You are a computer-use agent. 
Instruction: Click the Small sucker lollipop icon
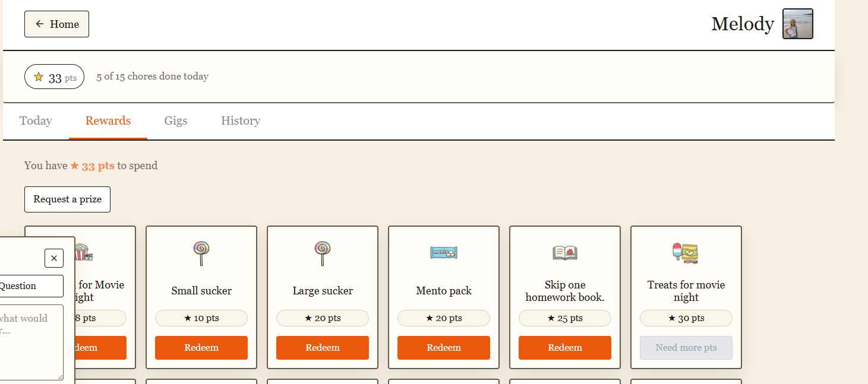tap(201, 253)
